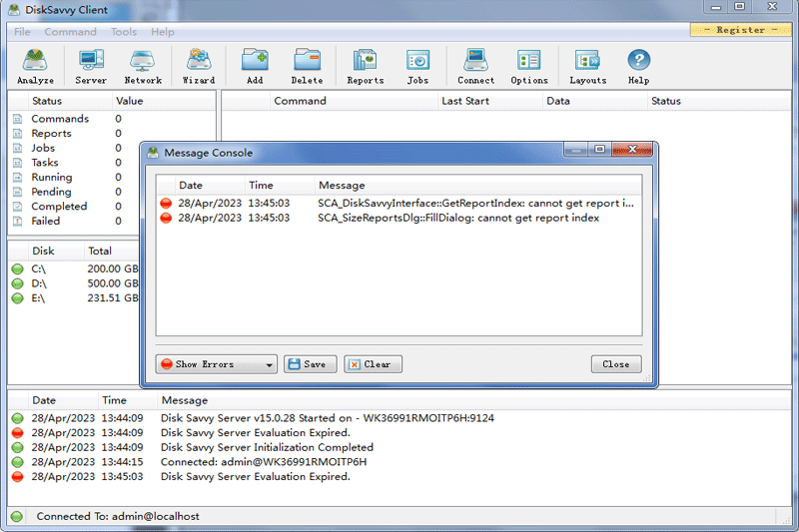Click the Time column header in Message Console

280,186
